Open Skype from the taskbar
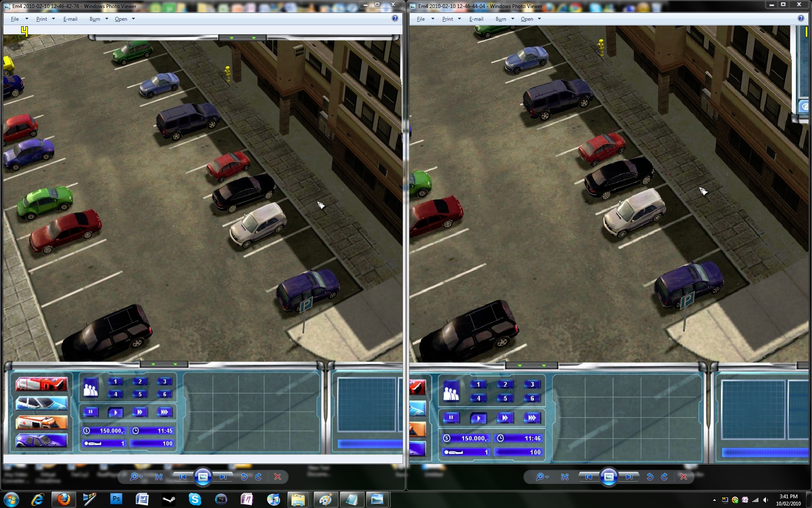Viewport: 812px width, 508px height. pos(195,500)
